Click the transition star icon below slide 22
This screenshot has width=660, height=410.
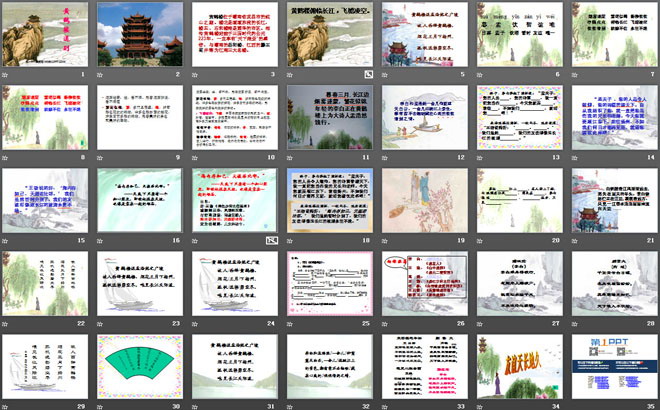[x=5, y=323]
